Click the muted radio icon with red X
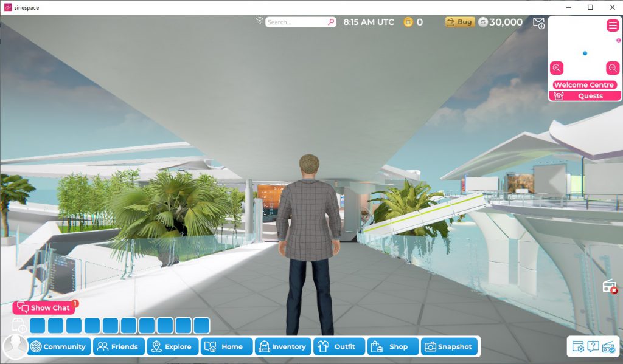This screenshot has width=623, height=364. click(x=609, y=286)
